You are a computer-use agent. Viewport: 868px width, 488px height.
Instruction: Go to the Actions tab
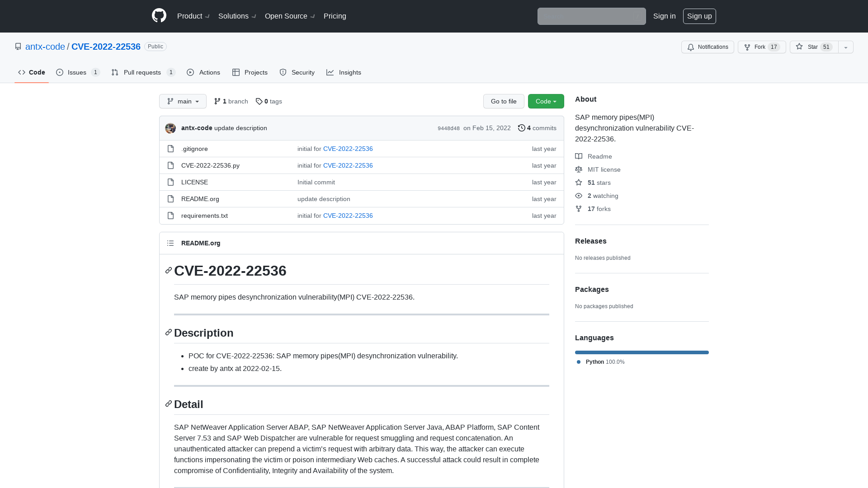tap(203, 72)
